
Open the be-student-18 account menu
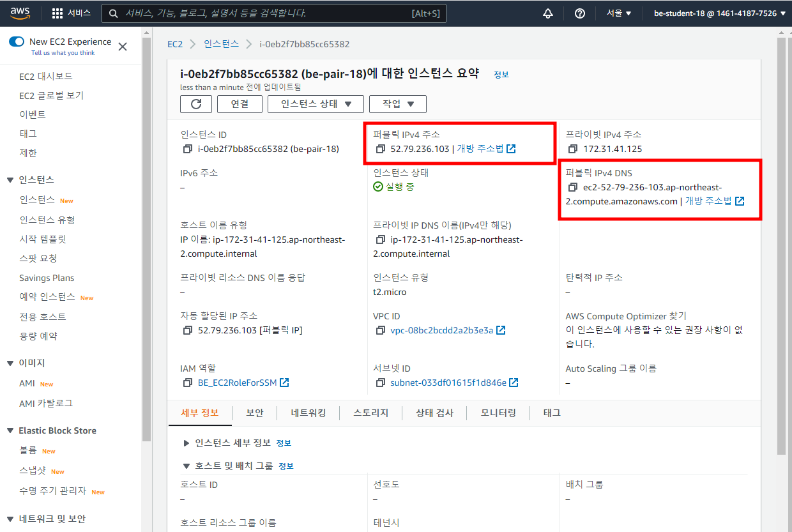(x=719, y=13)
